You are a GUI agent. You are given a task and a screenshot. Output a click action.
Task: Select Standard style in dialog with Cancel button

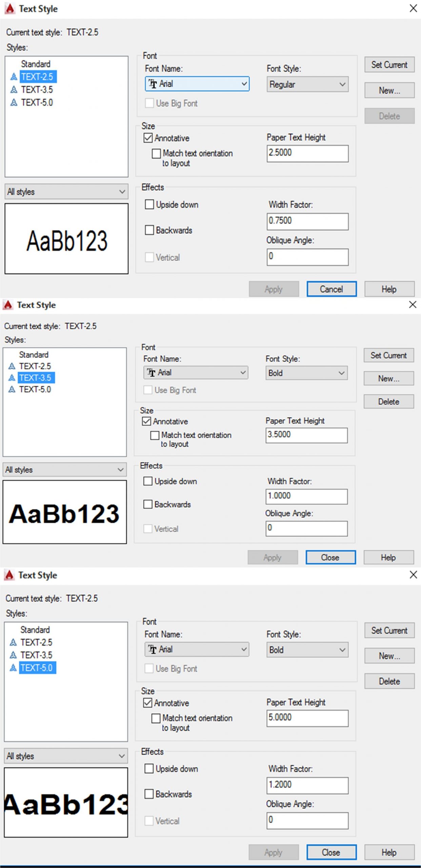click(x=36, y=64)
